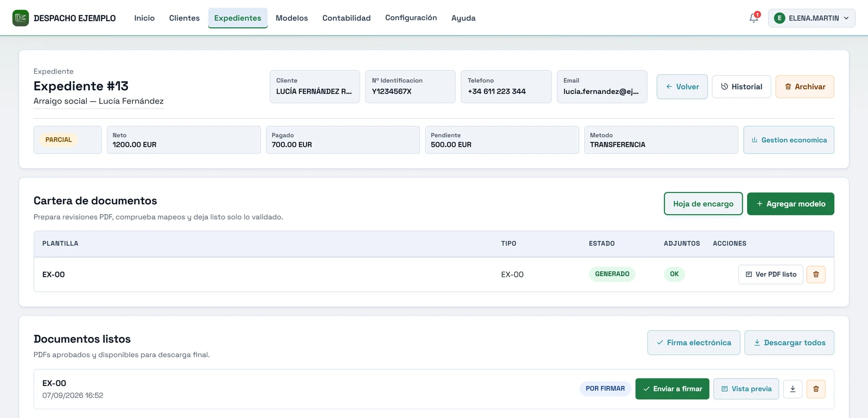Click the Pendiente amount 500.00 EUR
Viewport: 868px width, 418px height.
pyautogui.click(x=451, y=145)
